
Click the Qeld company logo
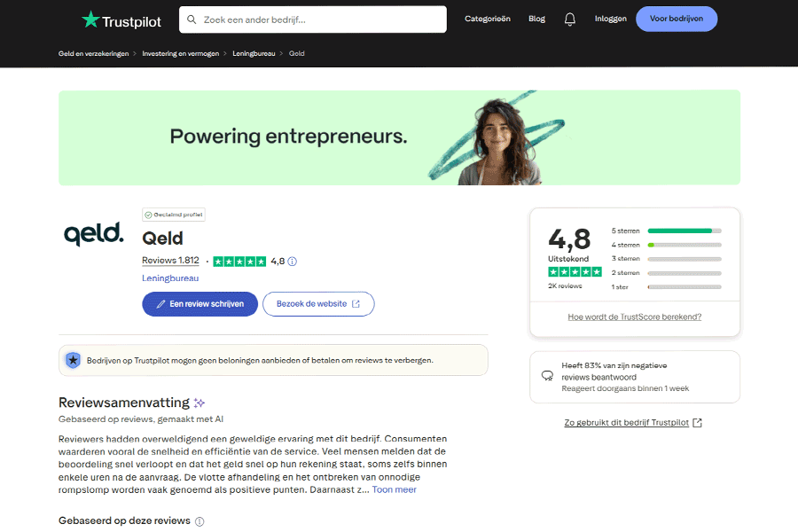(x=94, y=233)
